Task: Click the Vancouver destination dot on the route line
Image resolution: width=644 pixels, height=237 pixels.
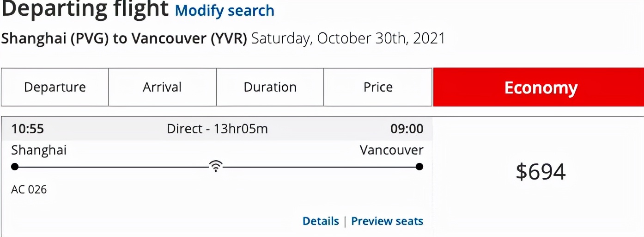Action: click(419, 167)
